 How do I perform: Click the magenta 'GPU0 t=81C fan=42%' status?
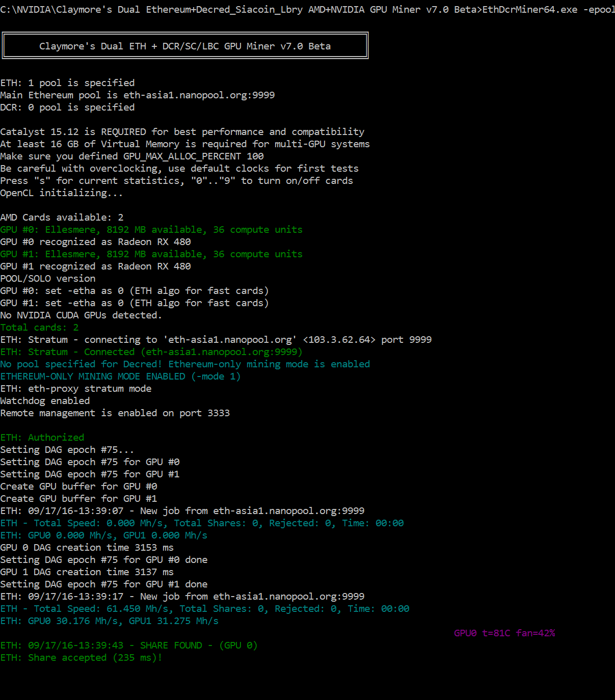504,633
